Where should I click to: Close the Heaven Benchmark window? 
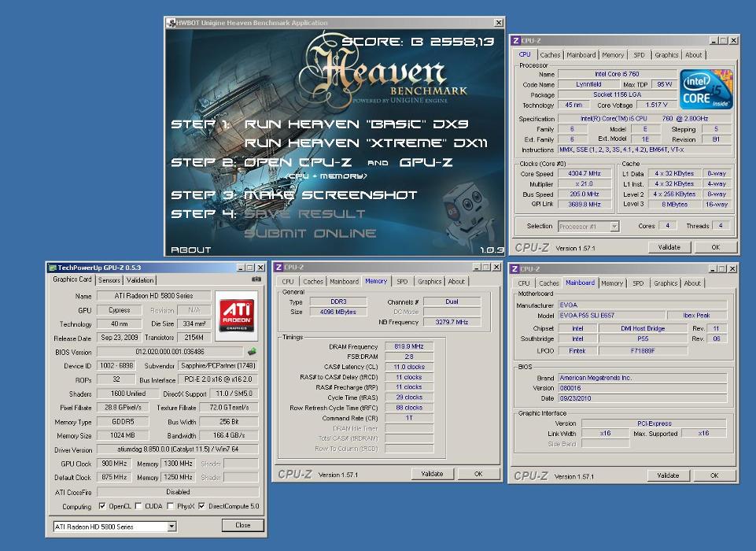(499, 23)
